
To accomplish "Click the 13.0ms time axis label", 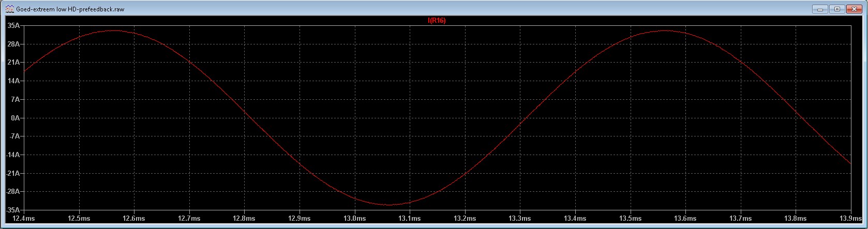I will 355,219.
